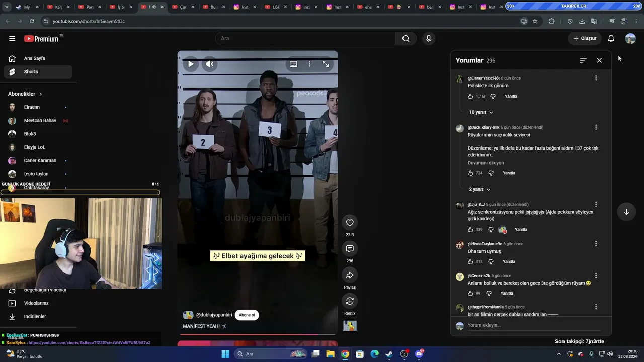This screenshot has width=644, height=362.
Task: Go to the YouTube Premium home logo
Action: pos(42,39)
